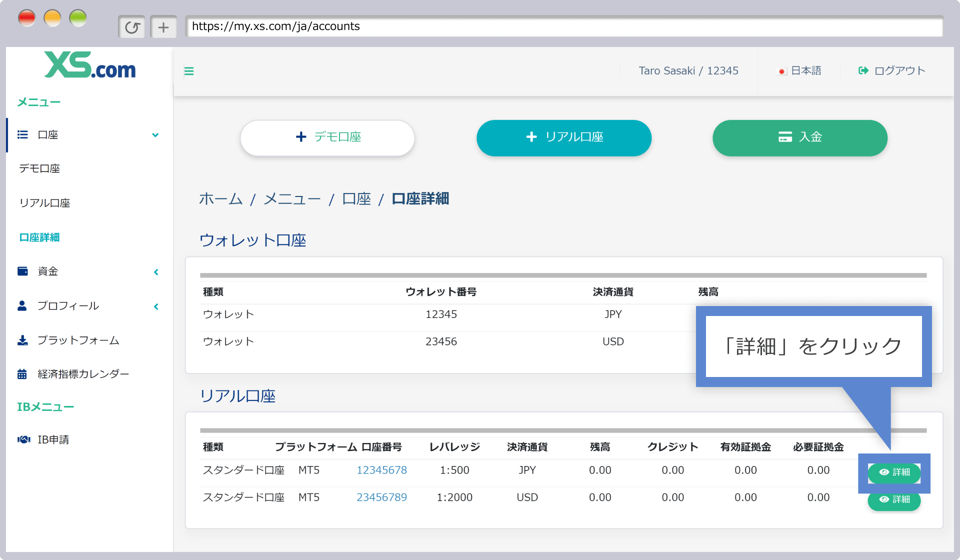Open account number 12345678 link

[381, 470]
